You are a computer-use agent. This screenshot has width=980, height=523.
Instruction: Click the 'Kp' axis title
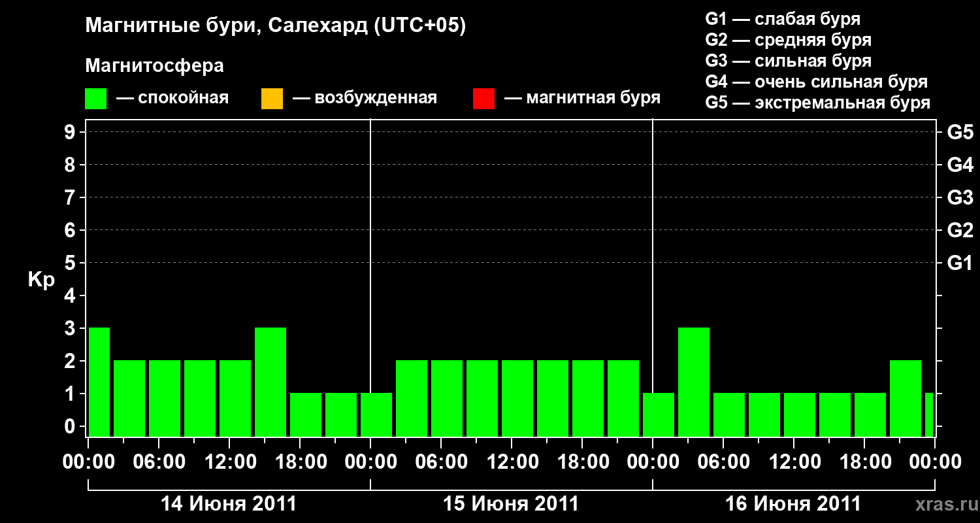tap(41, 280)
